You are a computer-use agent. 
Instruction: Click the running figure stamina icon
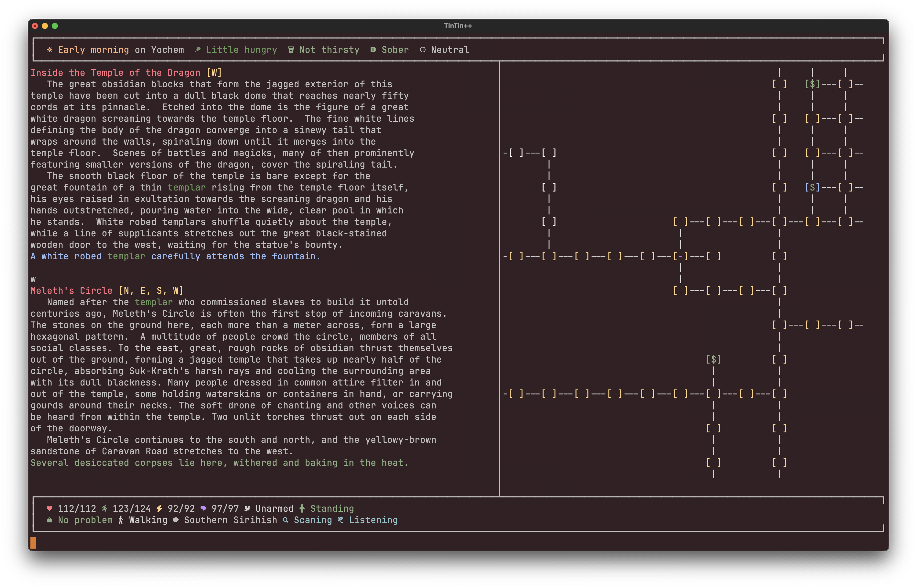[x=104, y=509]
